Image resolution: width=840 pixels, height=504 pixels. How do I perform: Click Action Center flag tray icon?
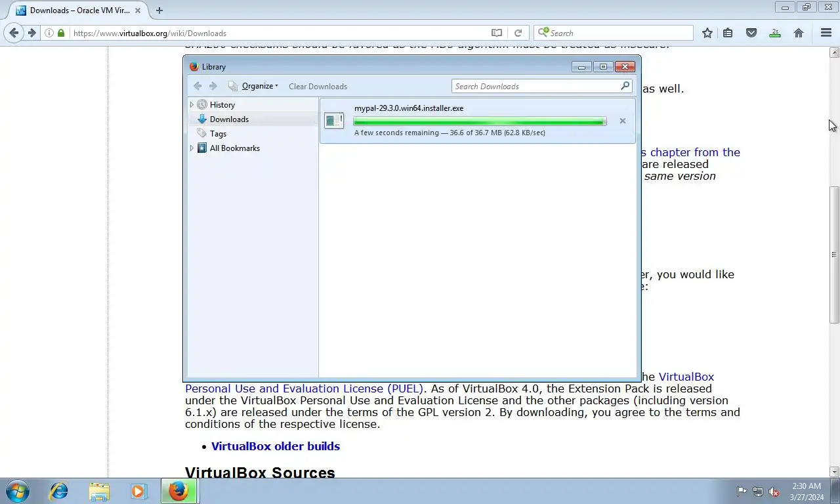(x=742, y=492)
